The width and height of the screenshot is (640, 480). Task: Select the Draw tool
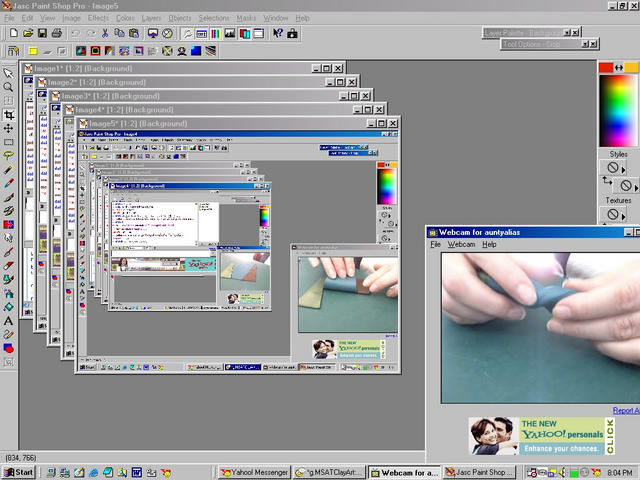click(x=8, y=335)
